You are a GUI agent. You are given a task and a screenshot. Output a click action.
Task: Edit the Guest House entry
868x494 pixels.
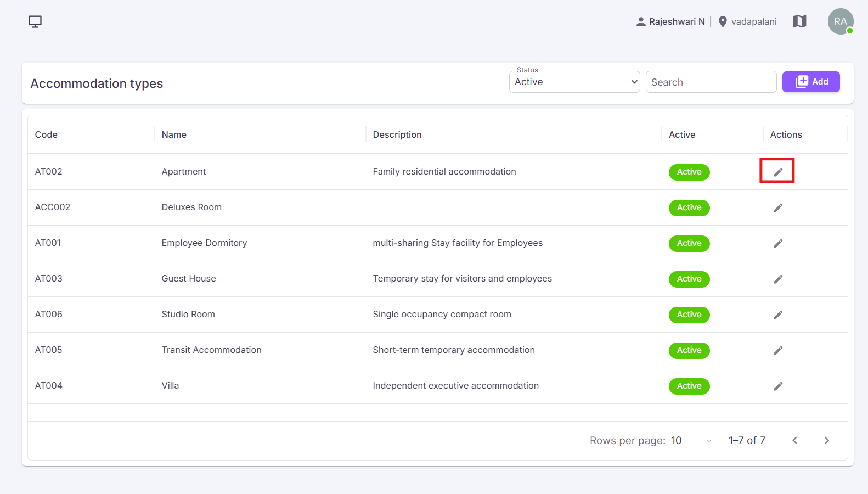(778, 279)
